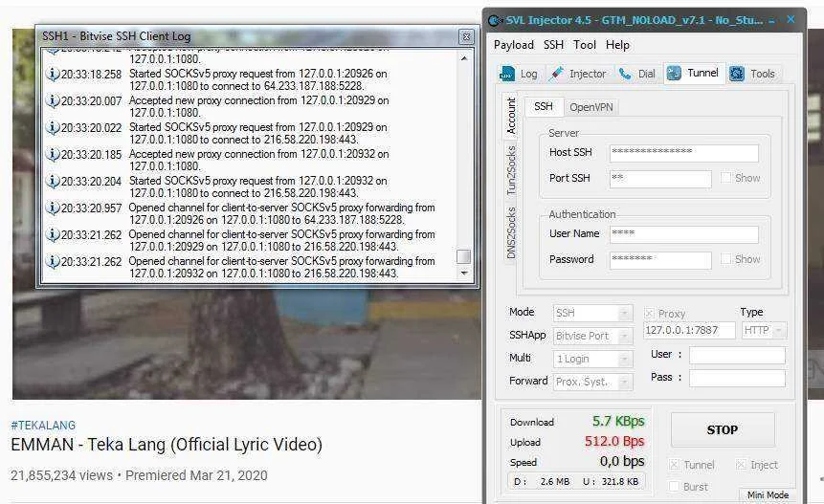Click the video title EMMAN - Teka Lang

167,445
